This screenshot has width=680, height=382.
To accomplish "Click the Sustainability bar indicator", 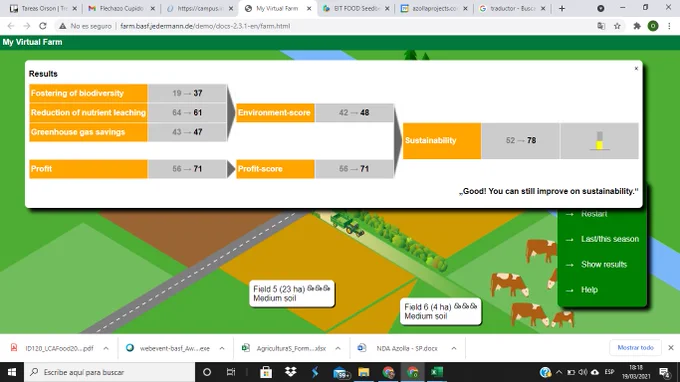I will 599,141.
